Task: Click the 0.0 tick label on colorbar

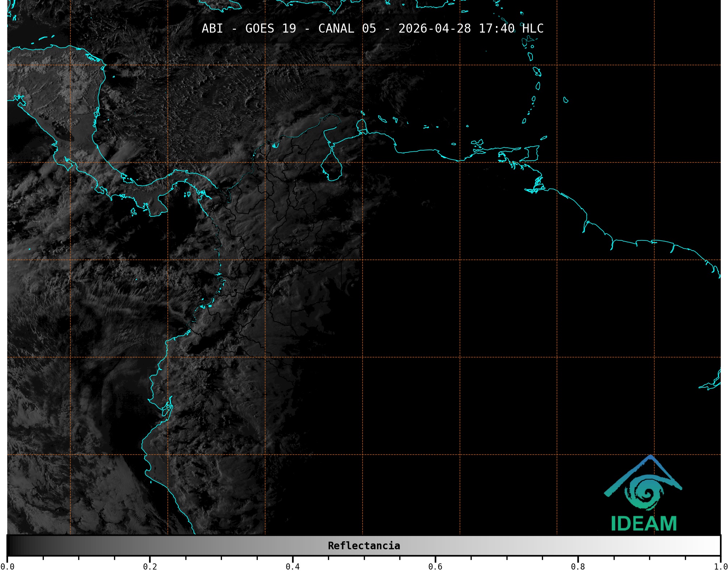Action: tap(7, 566)
